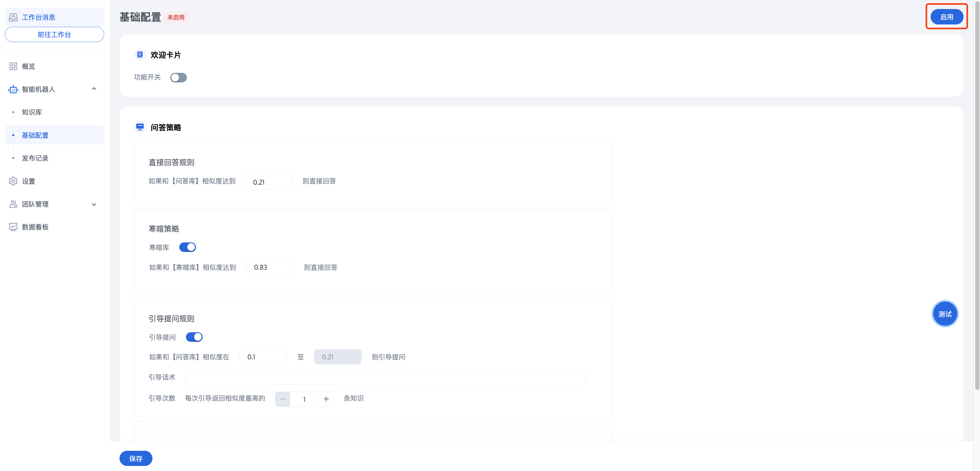The width and height of the screenshot is (980, 471).
Task: Click the workbench messages inbox icon
Action: [x=13, y=17]
